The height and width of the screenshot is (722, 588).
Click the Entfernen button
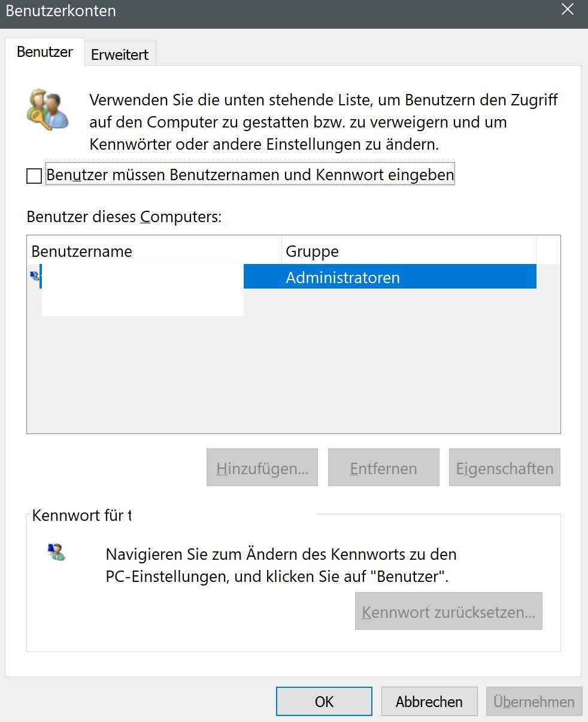pos(383,468)
